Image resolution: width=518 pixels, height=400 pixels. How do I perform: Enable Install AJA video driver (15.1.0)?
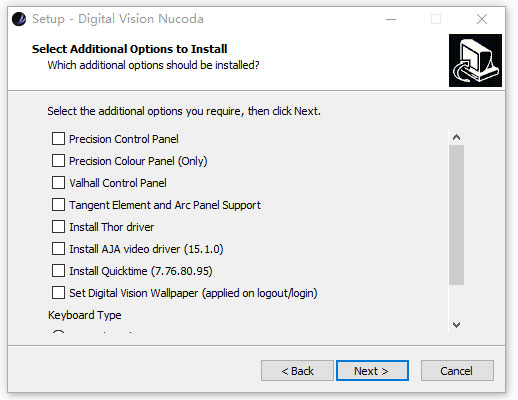pyautogui.click(x=58, y=248)
